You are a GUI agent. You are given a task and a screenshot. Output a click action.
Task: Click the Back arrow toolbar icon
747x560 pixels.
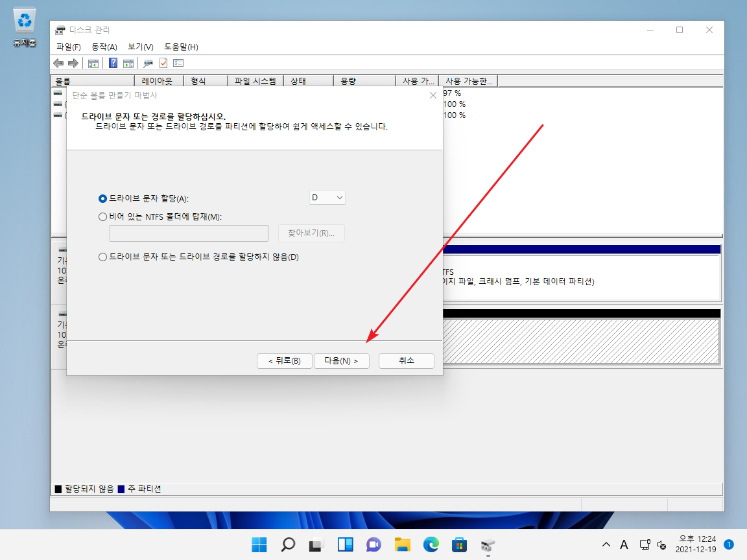pyautogui.click(x=58, y=63)
